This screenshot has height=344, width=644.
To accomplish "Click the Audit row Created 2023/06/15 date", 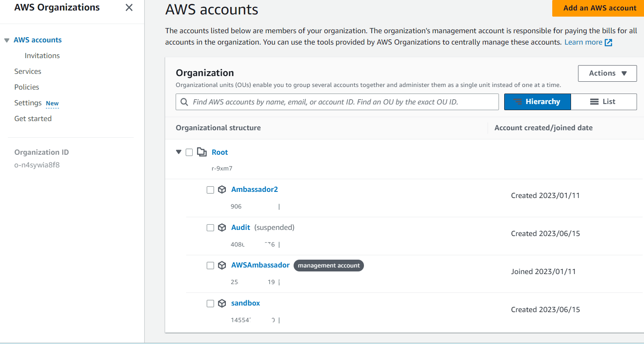I will [545, 233].
